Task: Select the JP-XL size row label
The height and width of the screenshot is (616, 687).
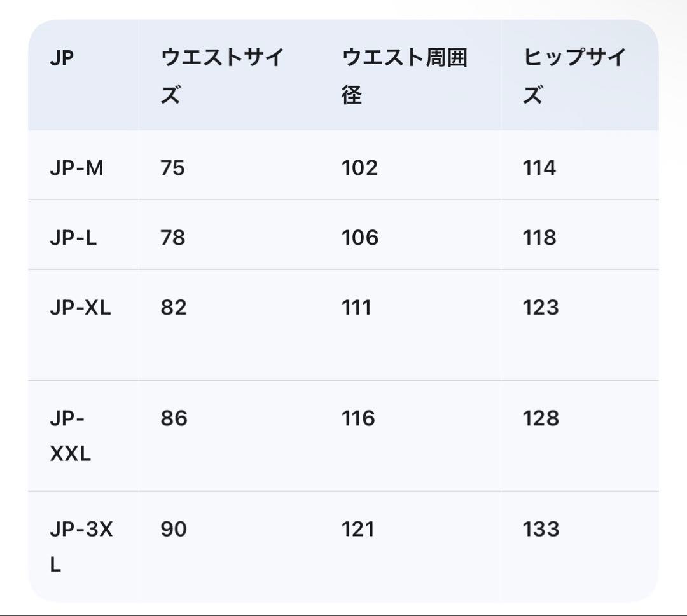Action: click(80, 308)
